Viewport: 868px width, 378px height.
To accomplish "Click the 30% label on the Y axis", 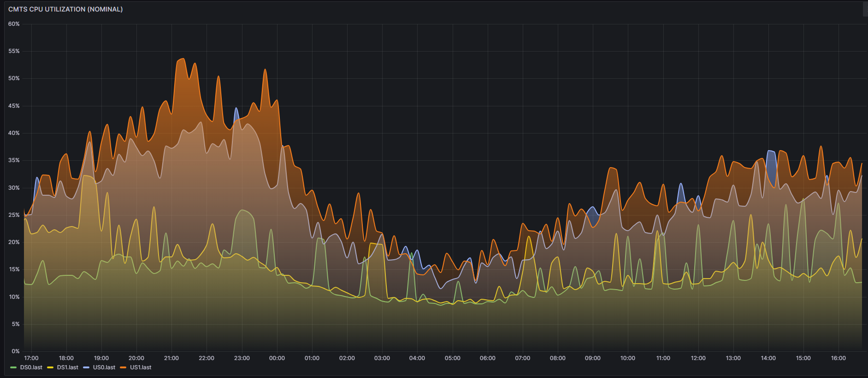I will coord(14,188).
